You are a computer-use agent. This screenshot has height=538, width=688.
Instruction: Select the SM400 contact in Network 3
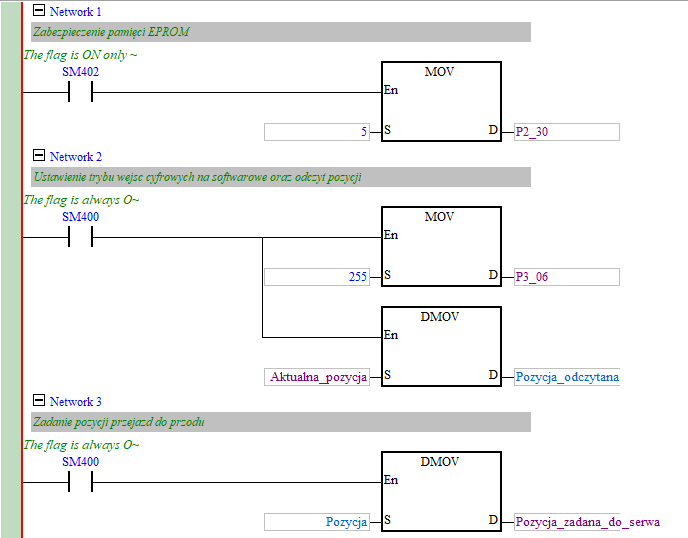[80, 482]
